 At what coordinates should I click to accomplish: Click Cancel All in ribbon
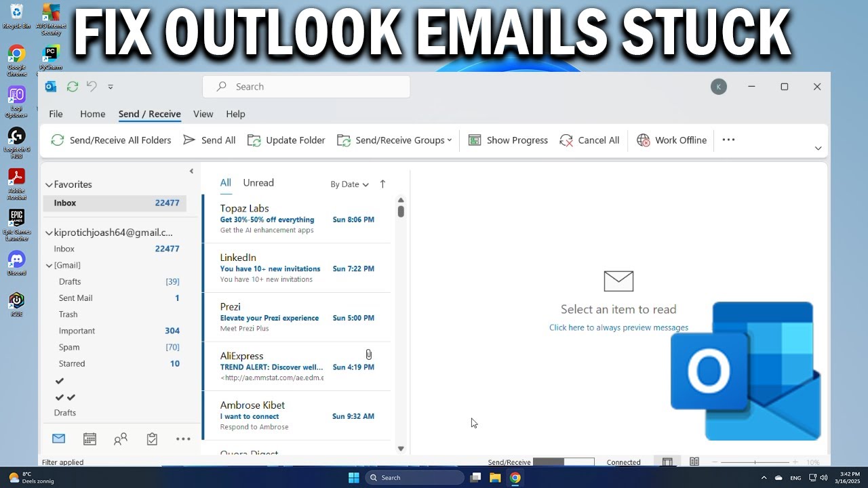[x=589, y=140]
